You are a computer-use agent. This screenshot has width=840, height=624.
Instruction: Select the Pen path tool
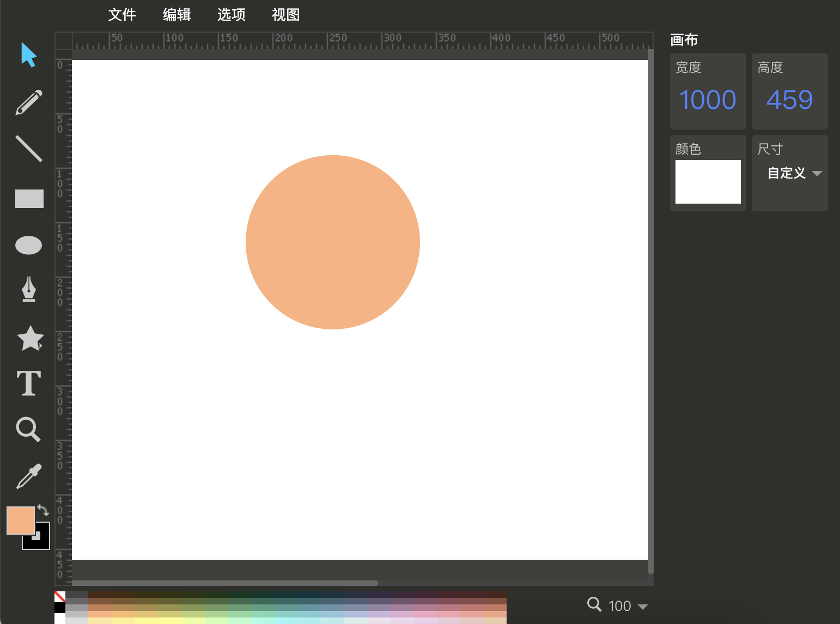point(29,289)
